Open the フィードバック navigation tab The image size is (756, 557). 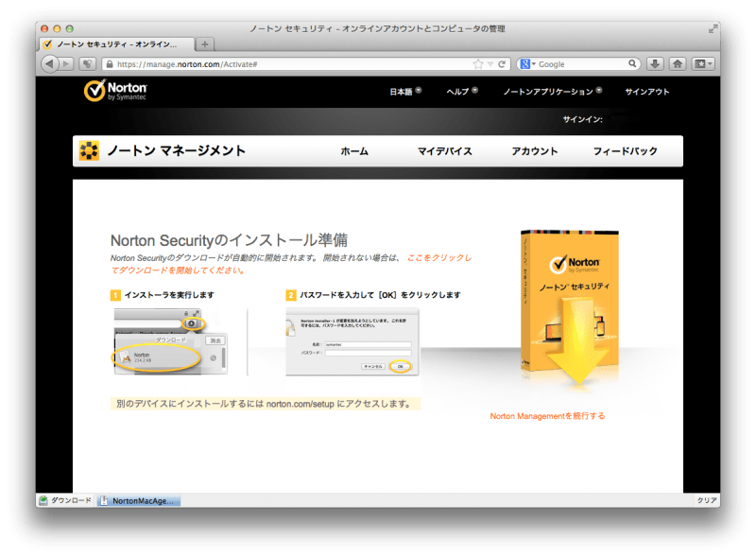click(x=625, y=151)
